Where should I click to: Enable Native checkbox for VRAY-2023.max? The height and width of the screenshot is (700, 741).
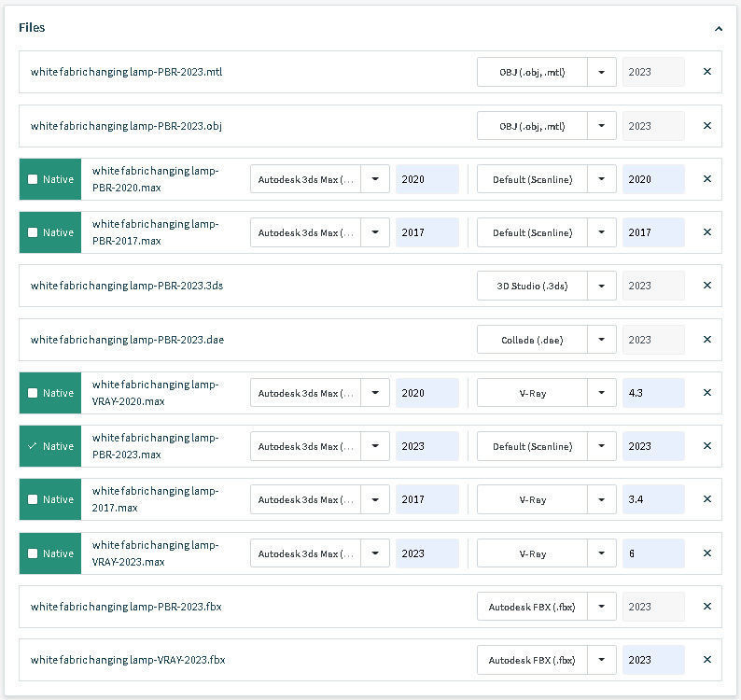(x=33, y=553)
